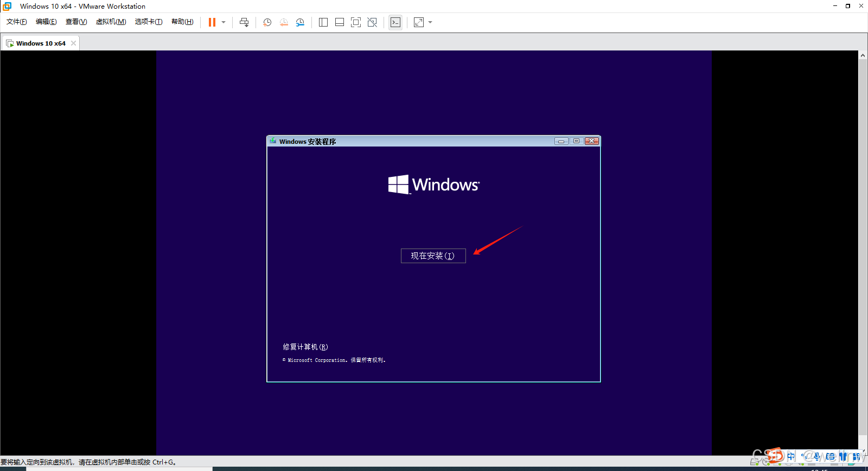Screen dimensions: 868x471
Task: Open the snapshot manager
Action: click(300, 22)
